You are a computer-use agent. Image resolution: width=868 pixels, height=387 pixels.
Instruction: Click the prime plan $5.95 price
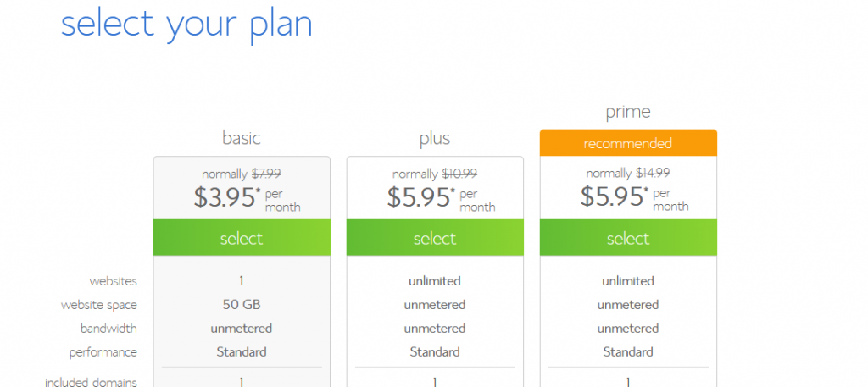612,196
